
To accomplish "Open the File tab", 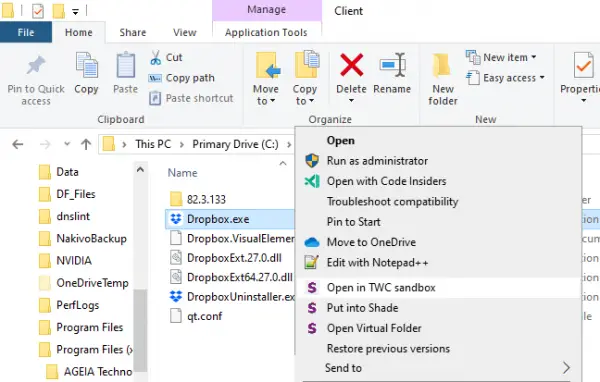I will 26,33.
